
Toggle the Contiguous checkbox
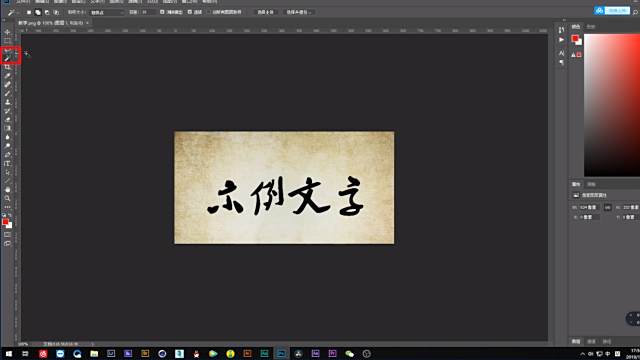click(189, 12)
